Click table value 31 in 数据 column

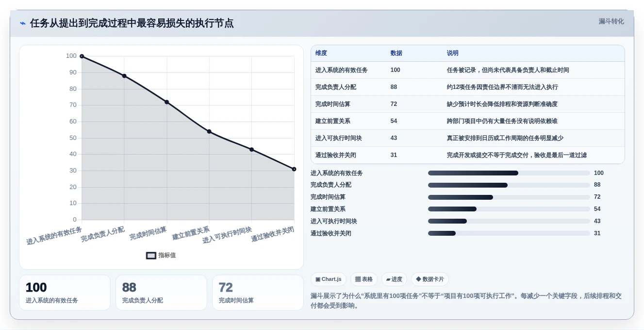tap(394, 155)
